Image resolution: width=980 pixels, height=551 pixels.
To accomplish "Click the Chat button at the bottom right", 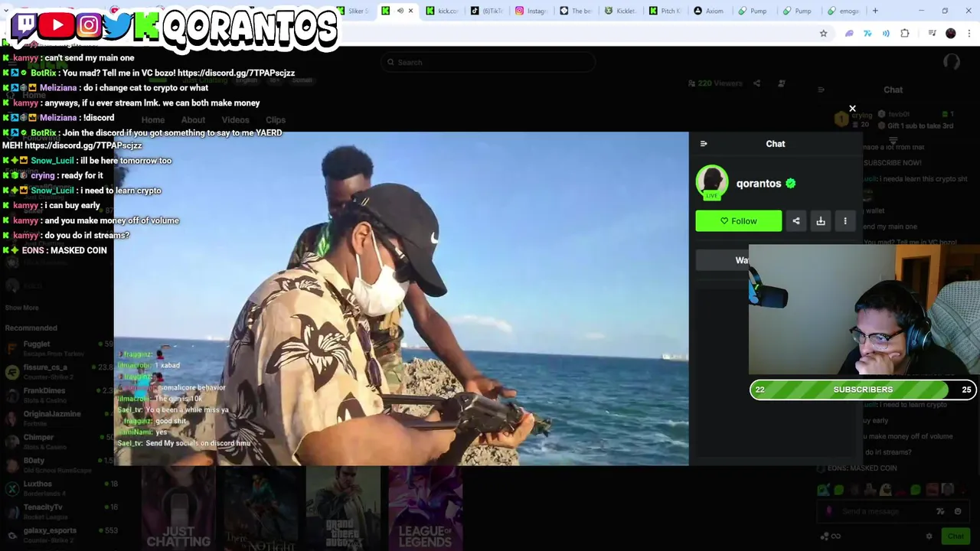I will click(955, 536).
